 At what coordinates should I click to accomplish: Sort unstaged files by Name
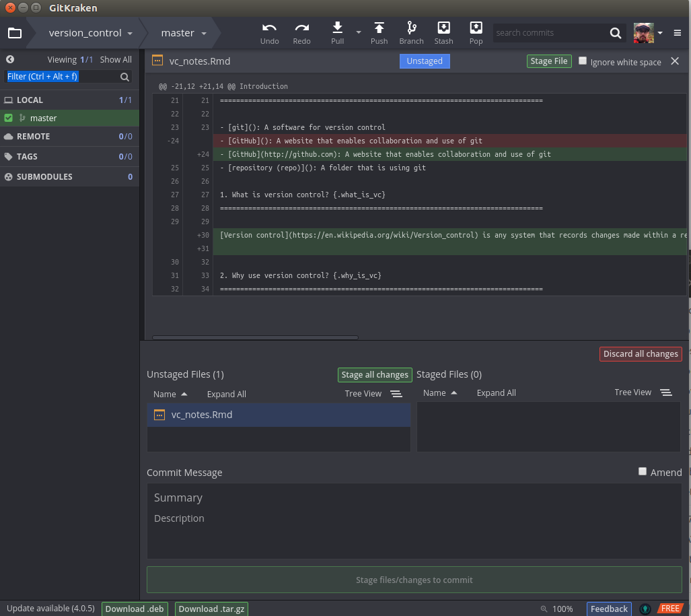(170, 394)
